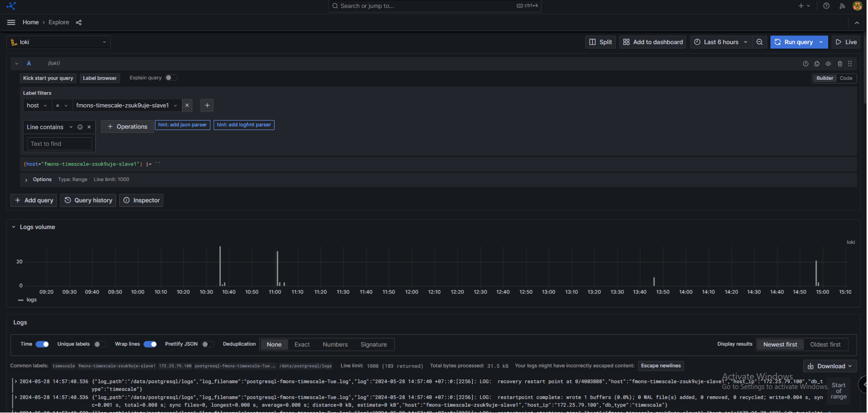Image resolution: width=868 pixels, height=413 pixels.
Task: Open the plus New menu in top bar
Action: coord(805,6)
